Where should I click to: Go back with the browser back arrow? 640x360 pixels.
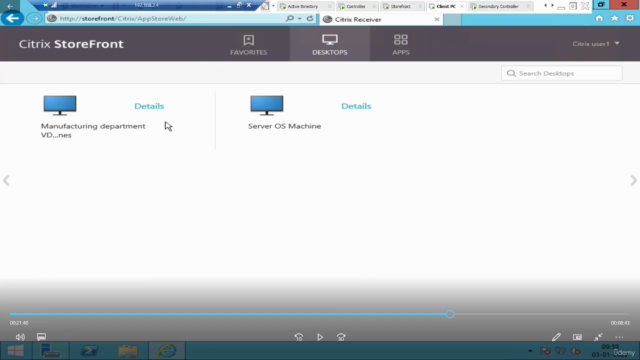[12, 18]
